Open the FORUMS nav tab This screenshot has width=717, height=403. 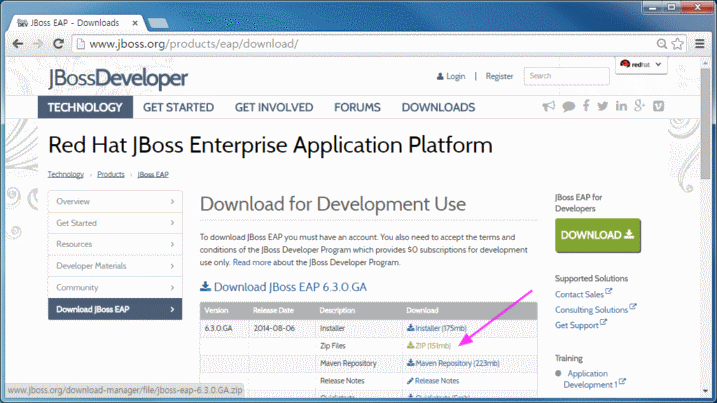coord(357,107)
